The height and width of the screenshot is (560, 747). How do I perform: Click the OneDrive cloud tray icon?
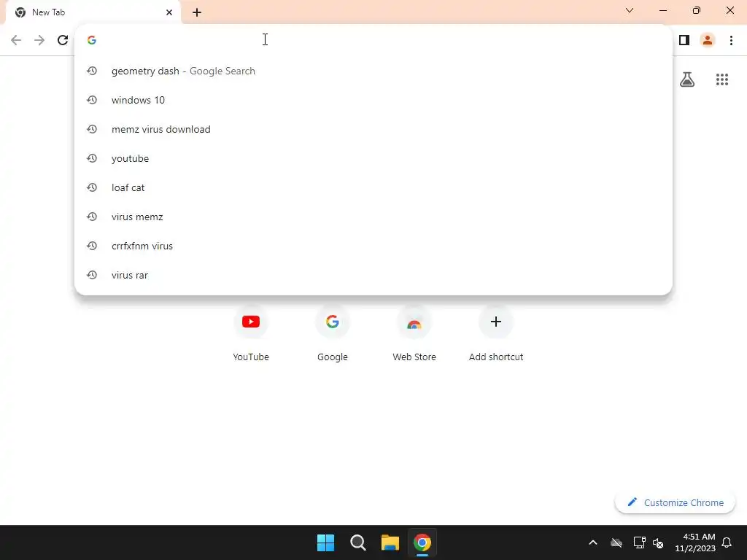(x=616, y=542)
